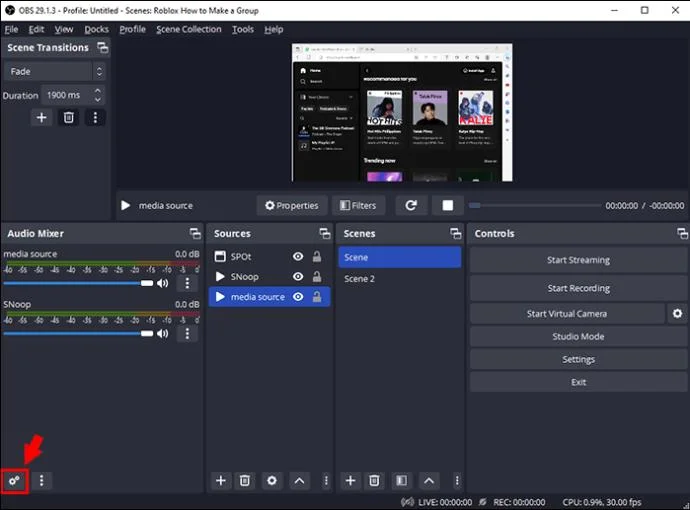Open the View menu
The height and width of the screenshot is (510, 690).
(63, 29)
